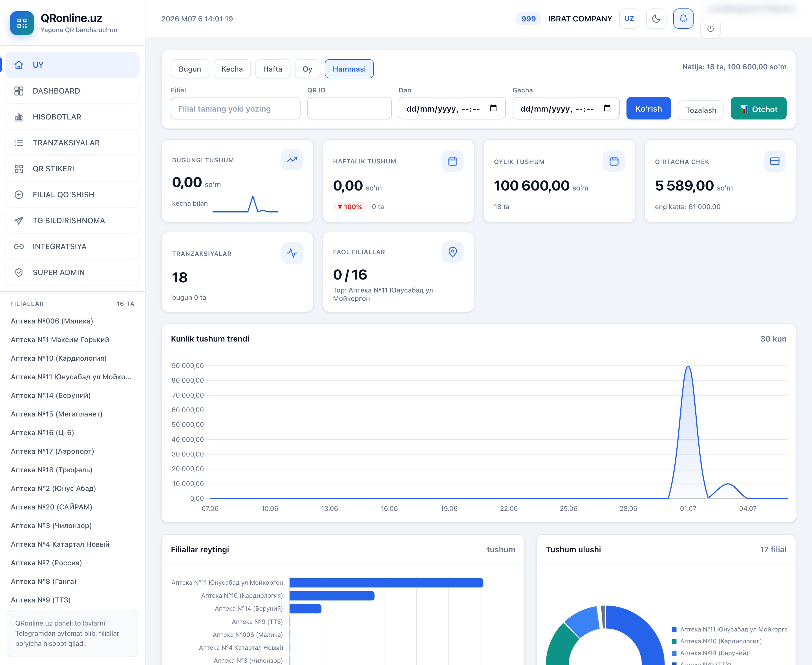Viewport: 812px width, 665px height.
Task: Click the shield icon beside SUPER ADMIN
Action: tap(19, 272)
